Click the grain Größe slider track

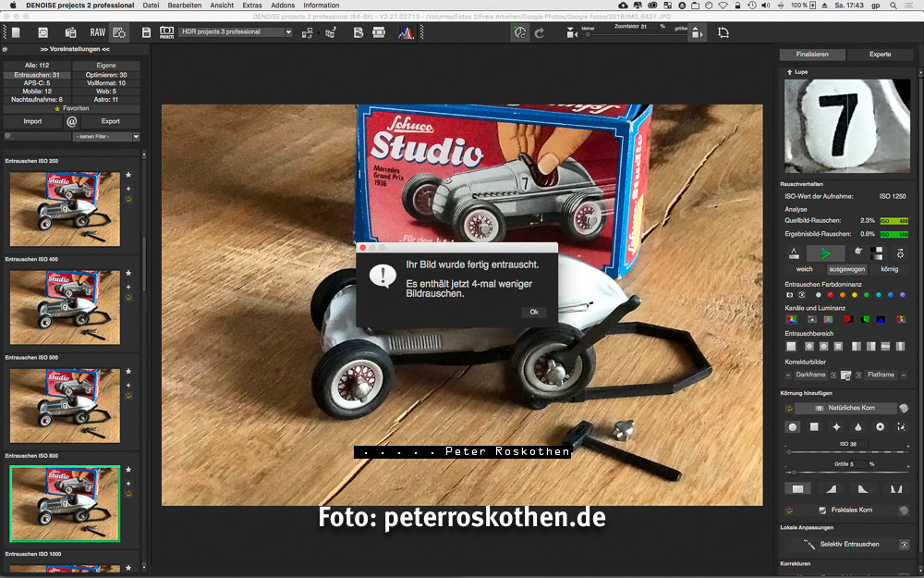pos(847,473)
